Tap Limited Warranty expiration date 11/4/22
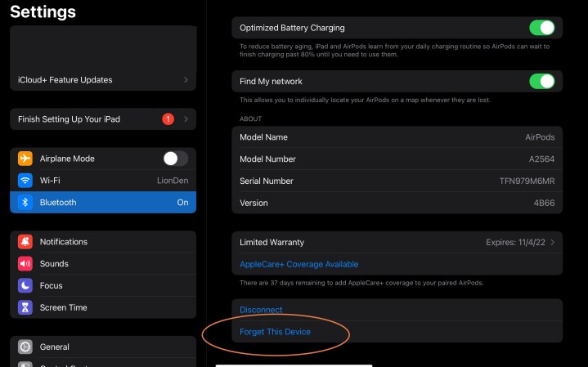Screen dimensions: 588x367 click(516, 242)
